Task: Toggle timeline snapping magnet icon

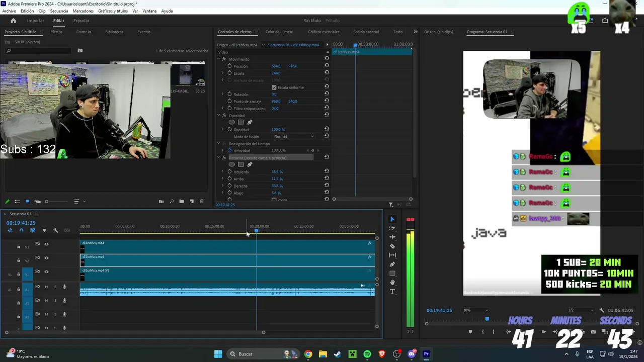Action: coord(21,230)
